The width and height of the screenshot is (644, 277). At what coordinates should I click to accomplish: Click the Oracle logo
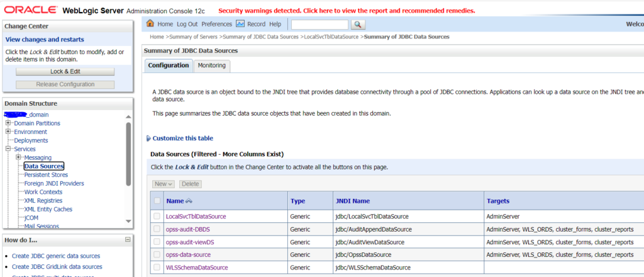pyautogui.click(x=31, y=10)
